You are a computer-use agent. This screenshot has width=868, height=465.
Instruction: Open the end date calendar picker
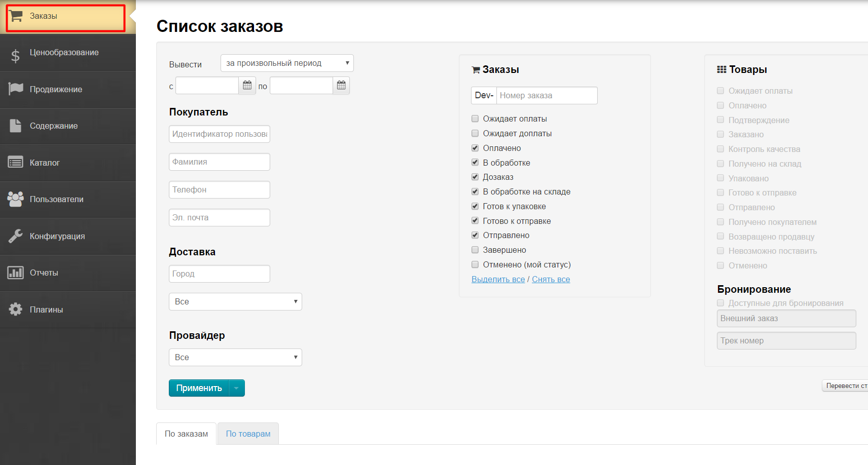(341, 86)
